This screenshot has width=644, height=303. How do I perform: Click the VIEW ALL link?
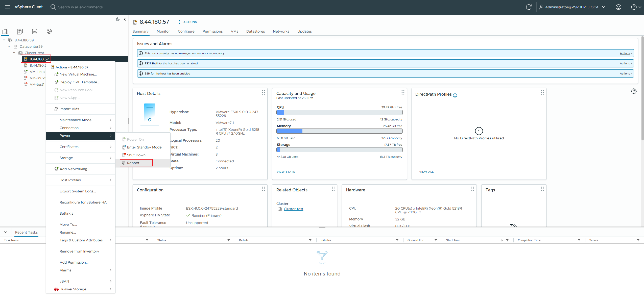pyautogui.click(x=426, y=172)
